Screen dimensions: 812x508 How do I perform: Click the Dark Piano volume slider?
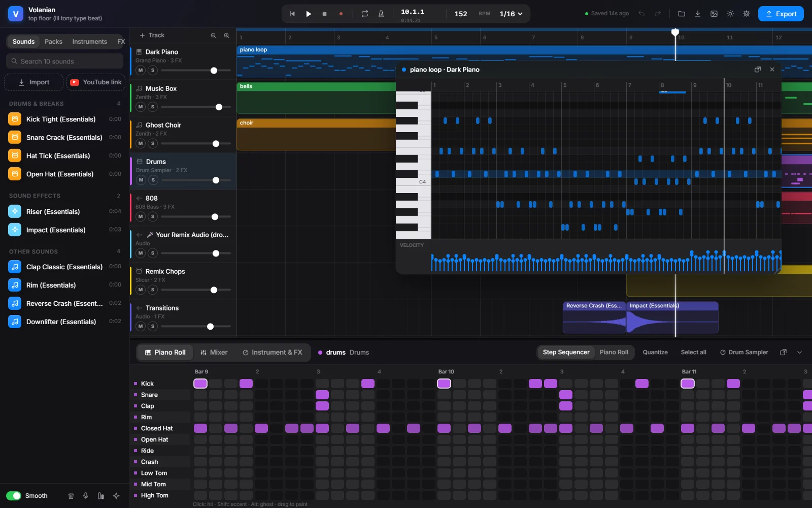click(196, 71)
